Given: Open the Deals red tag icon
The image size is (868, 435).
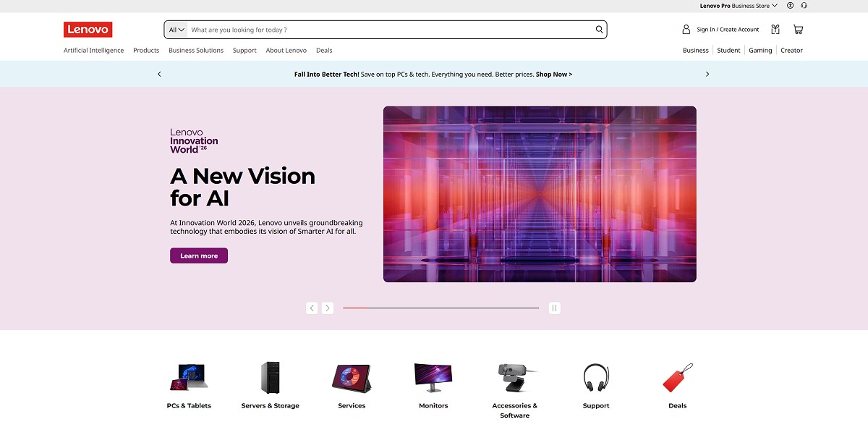Looking at the screenshot, I should 678,378.
